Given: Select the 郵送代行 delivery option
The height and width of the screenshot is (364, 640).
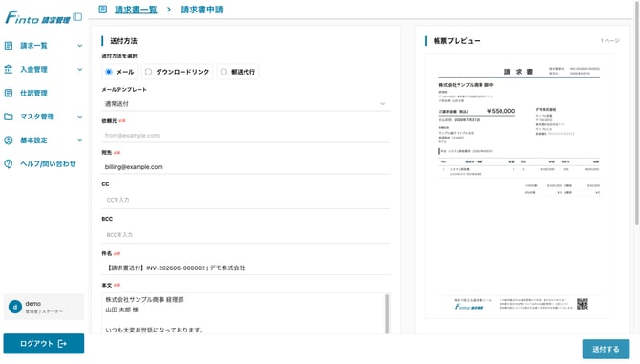Looking at the screenshot, I should 238,72.
